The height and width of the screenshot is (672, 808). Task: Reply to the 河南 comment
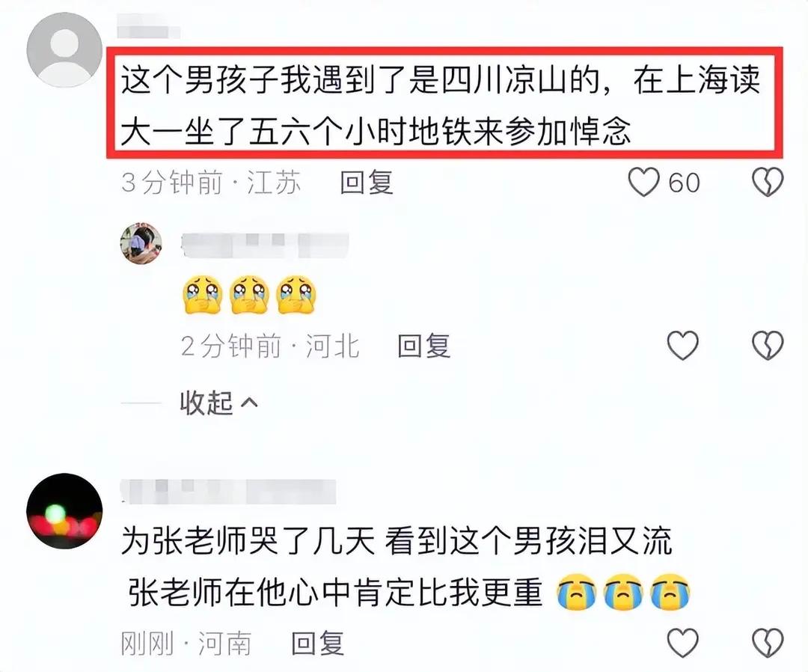click(317, 643)
